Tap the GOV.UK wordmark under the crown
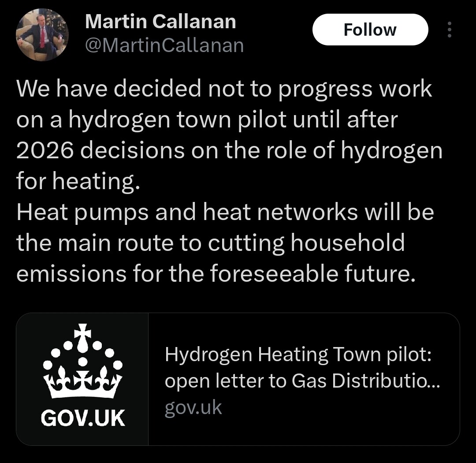 (x=82, y=418)
